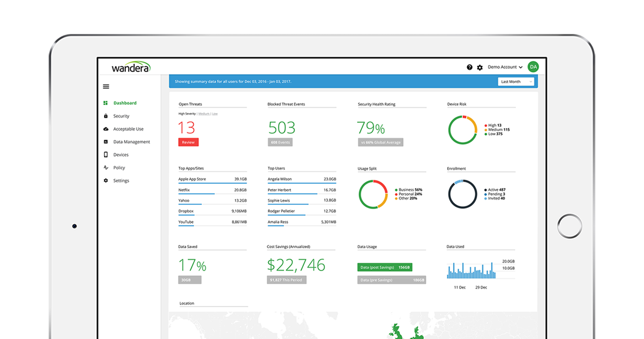Open the Policy section
Image resolution: width=644 pixels, height=339 pixels.
[119, 167]
